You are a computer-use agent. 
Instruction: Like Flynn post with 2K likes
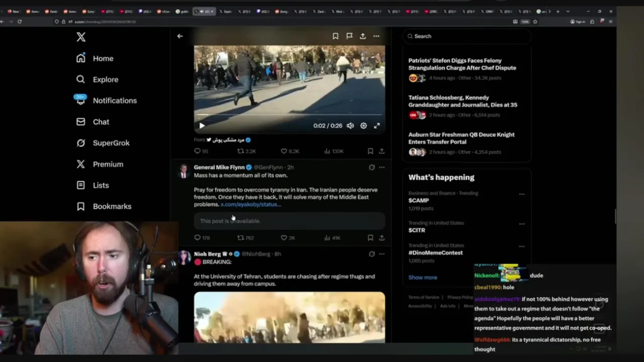[288, 238]
